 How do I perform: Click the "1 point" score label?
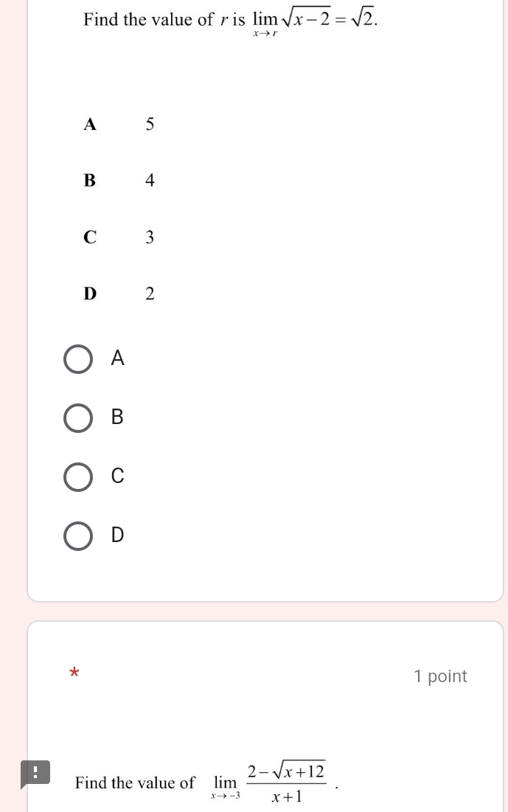[440, 676]
